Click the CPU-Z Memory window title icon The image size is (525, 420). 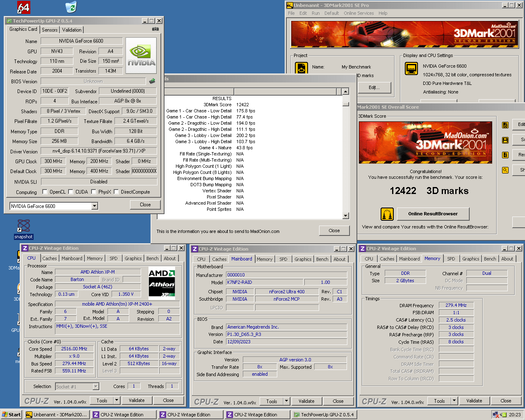pos(362,249)
